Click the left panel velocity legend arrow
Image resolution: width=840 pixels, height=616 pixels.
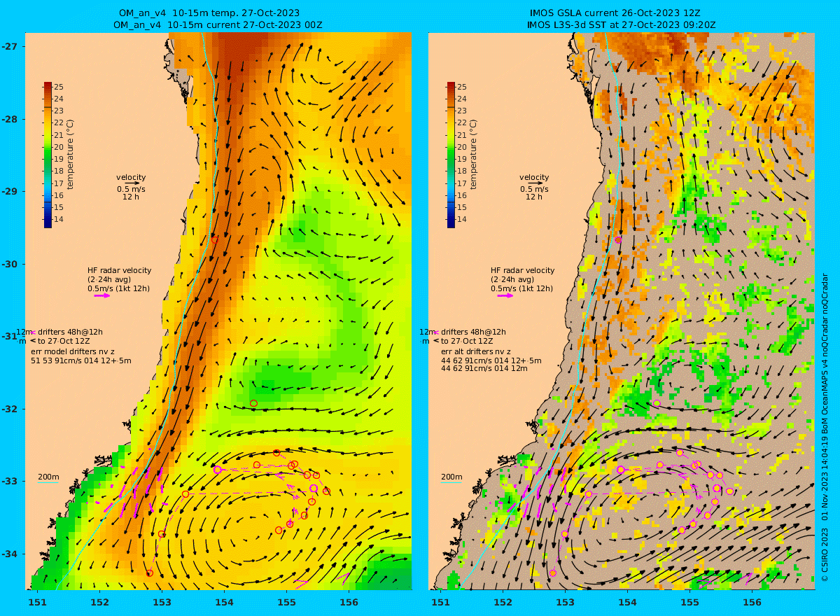[132, 183]
